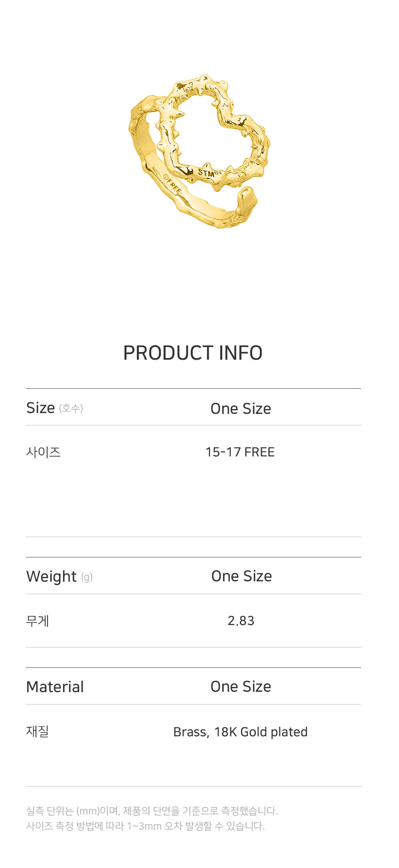Click the (호수) annotation beside Size

point(71,408)
